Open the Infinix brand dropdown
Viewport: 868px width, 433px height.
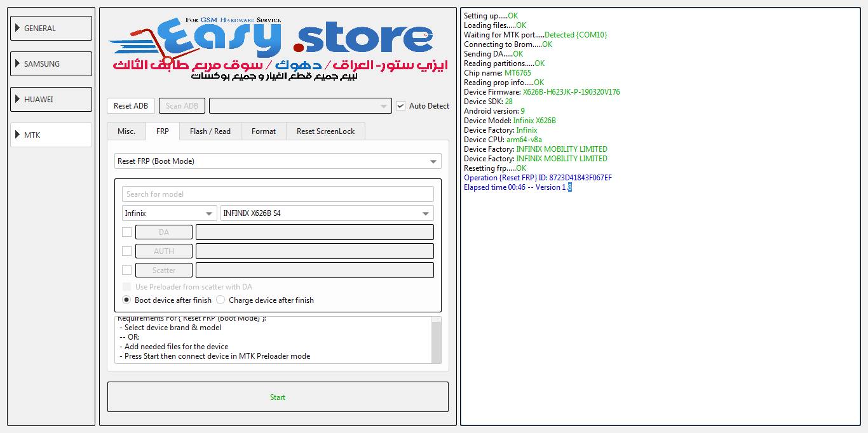(170, 213)
